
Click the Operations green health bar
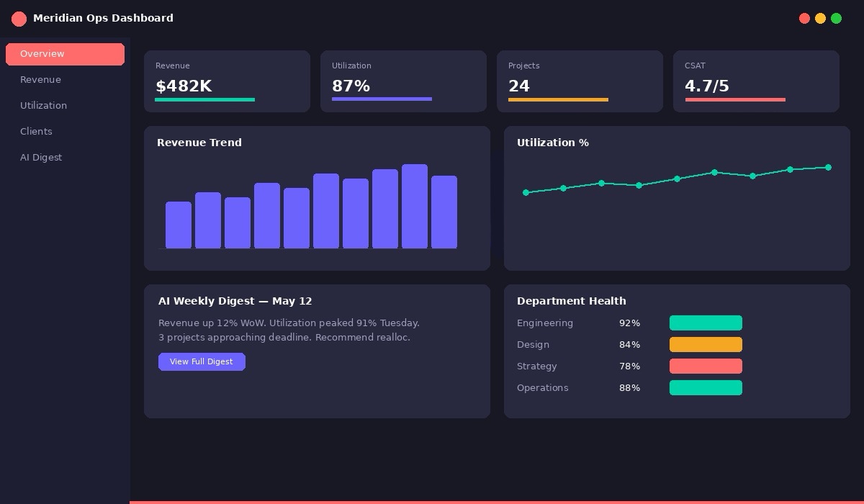tap(706, 388)
